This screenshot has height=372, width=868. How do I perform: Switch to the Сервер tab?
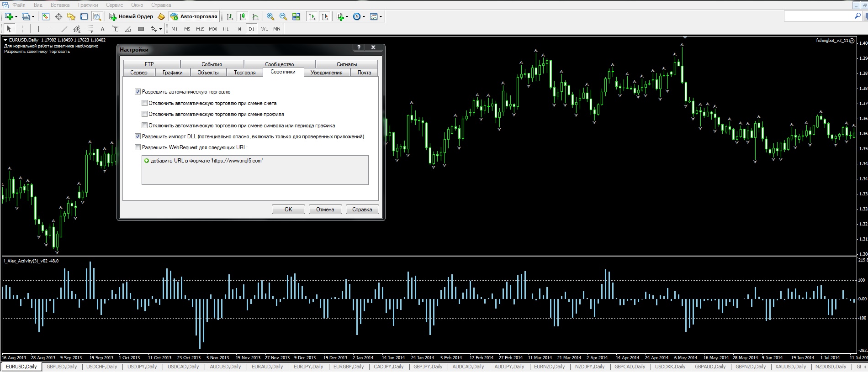[139, 73]
